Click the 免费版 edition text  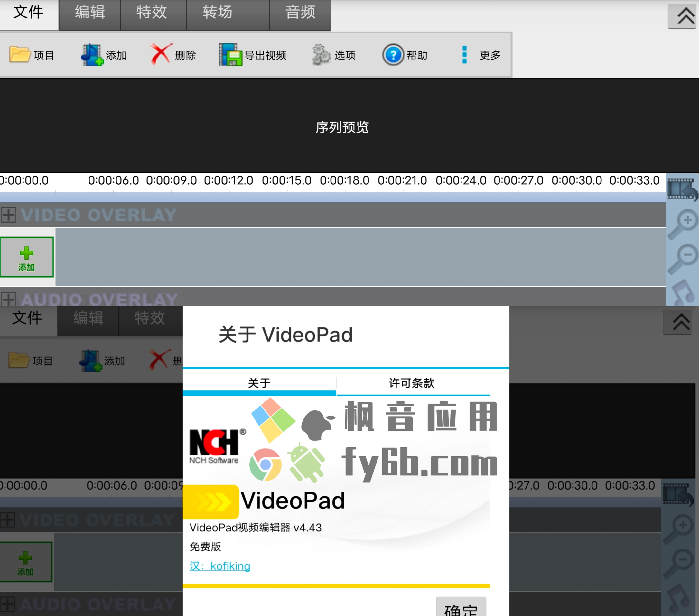(x=205, y=547)
